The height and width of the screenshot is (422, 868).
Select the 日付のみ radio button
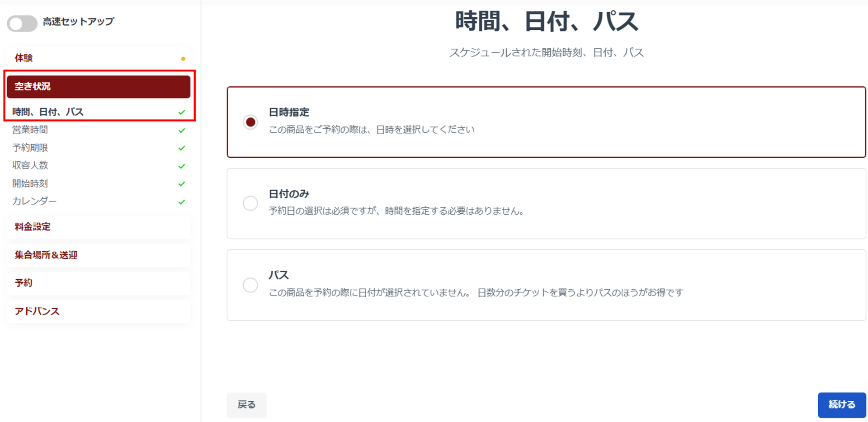pos(250,203)
